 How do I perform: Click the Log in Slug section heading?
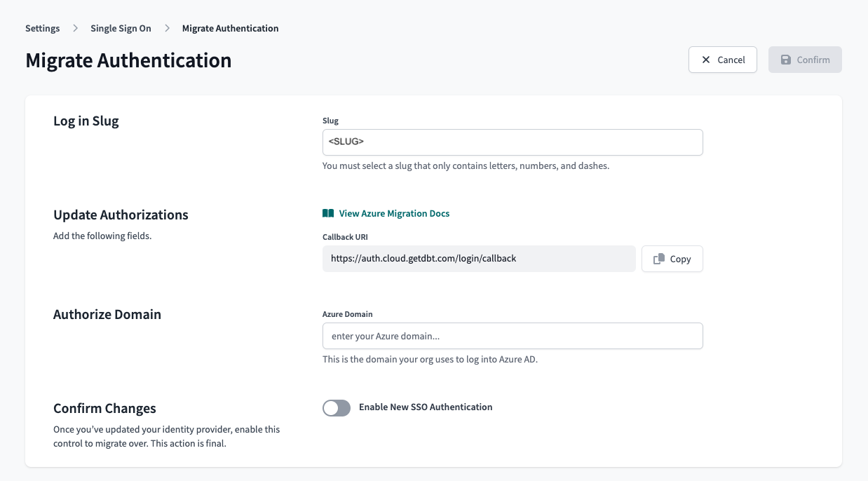(x=86, y=121)
